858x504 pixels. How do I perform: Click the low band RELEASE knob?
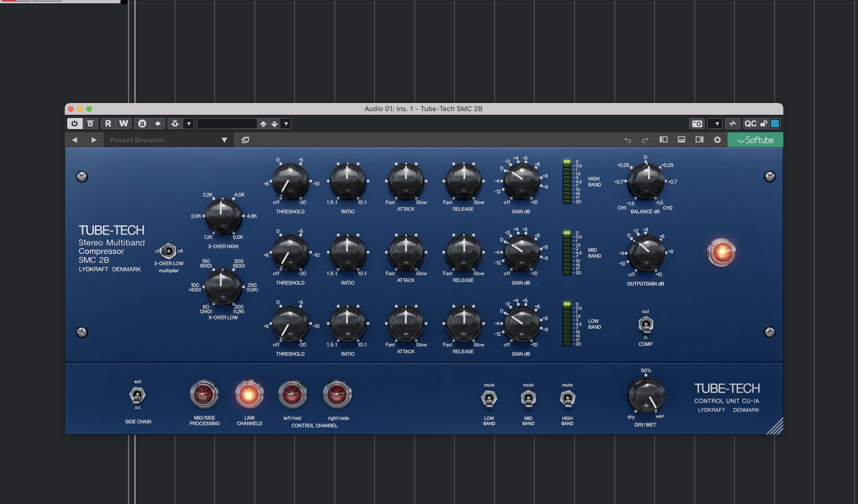pyautogui.click(x=463, y=323)
